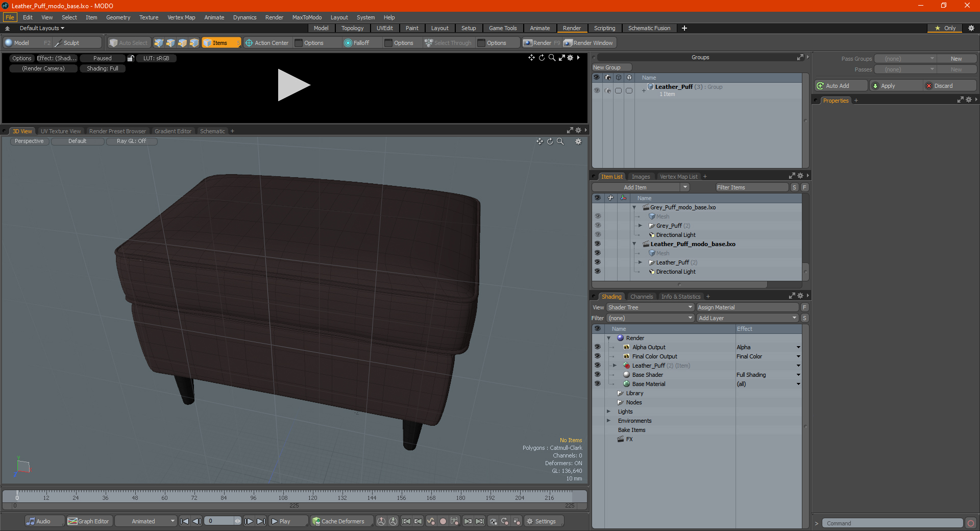Toggle visibility of Grey_Puff item
The image size is (980, 531).
click(597, 226)
